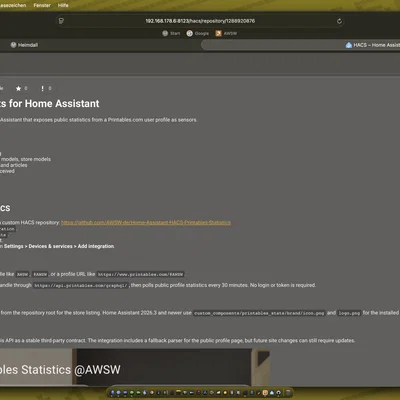Click the heading "for Home Assistant"
400x400 pixels.
click(x=54, y=104)
